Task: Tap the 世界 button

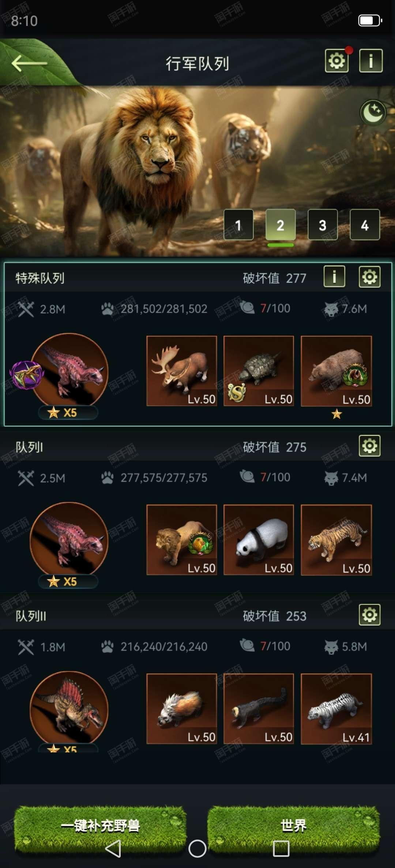Action: pos(293,826)
